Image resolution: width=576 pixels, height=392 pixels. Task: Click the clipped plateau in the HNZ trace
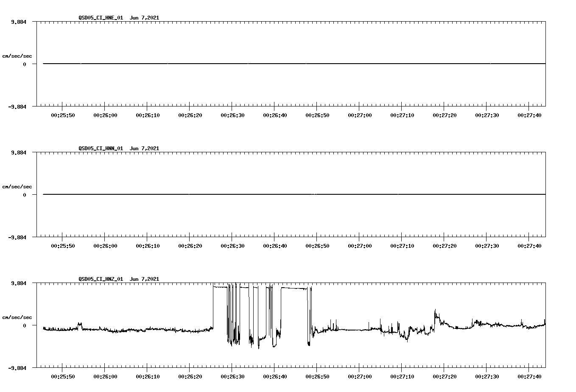pyautogui.click(x=294, y=288)
